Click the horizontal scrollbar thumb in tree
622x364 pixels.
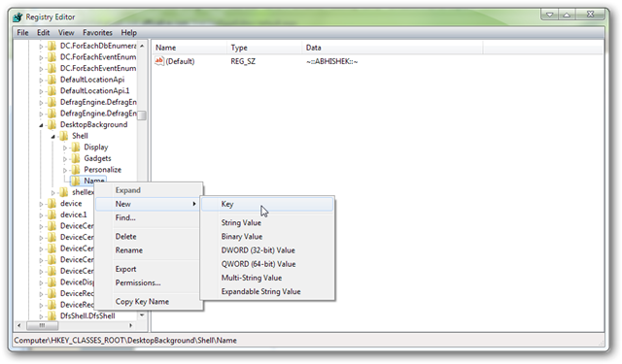coord(42,325)
